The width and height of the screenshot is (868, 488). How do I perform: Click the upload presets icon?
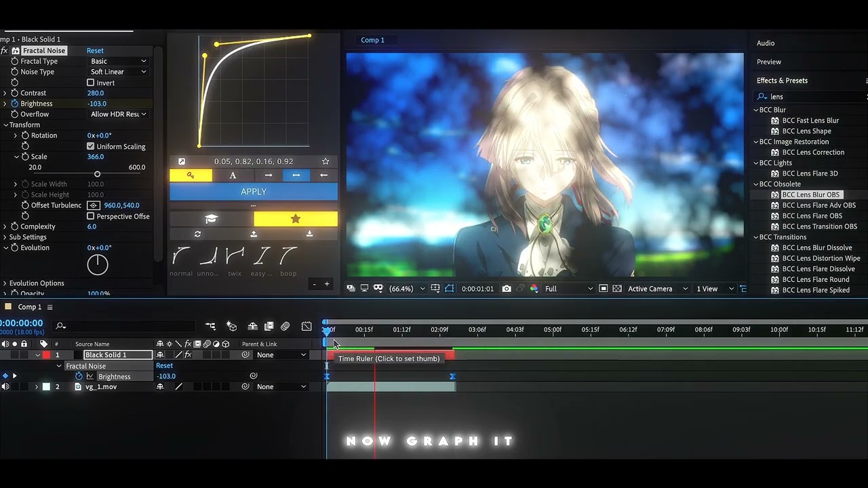pyautogui.click(x=254, y=234)
